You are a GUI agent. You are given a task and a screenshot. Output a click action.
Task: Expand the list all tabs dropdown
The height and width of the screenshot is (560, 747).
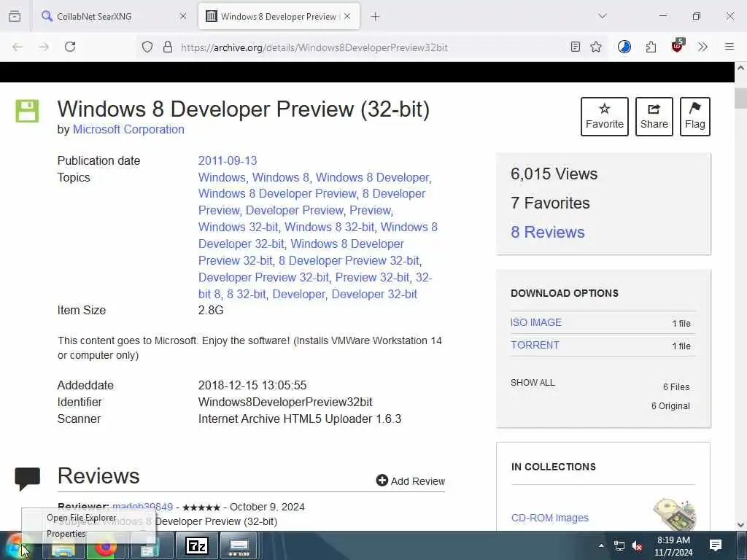point(602,16)
